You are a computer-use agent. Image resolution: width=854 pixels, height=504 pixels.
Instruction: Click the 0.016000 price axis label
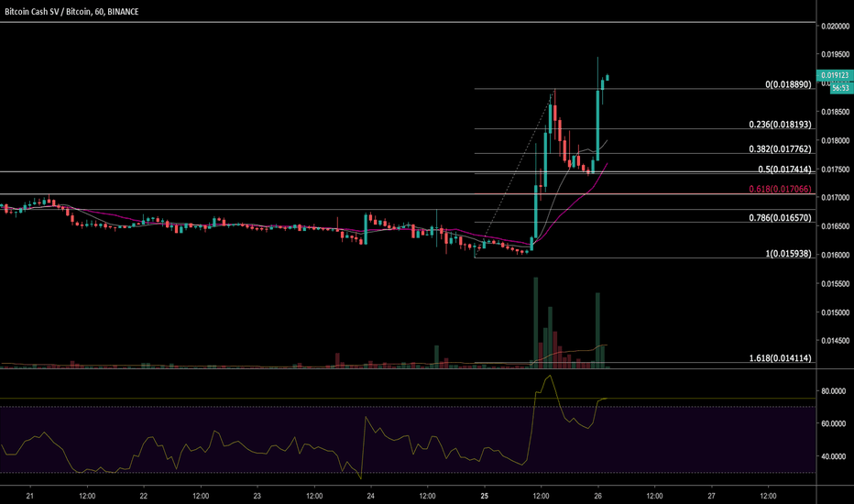tap(836, 255)
